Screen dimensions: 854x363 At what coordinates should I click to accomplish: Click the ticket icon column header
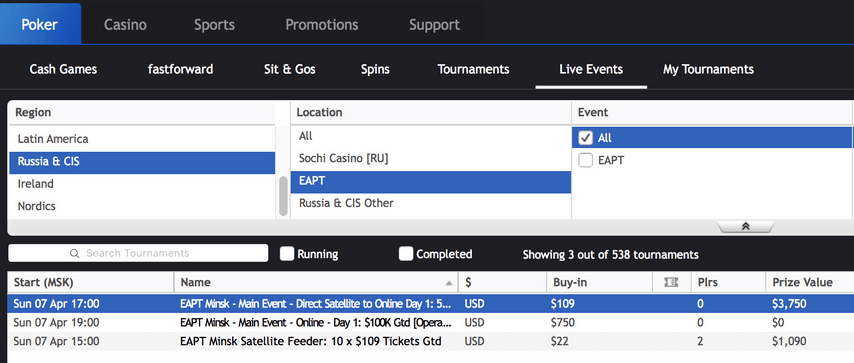coord(672,282)
